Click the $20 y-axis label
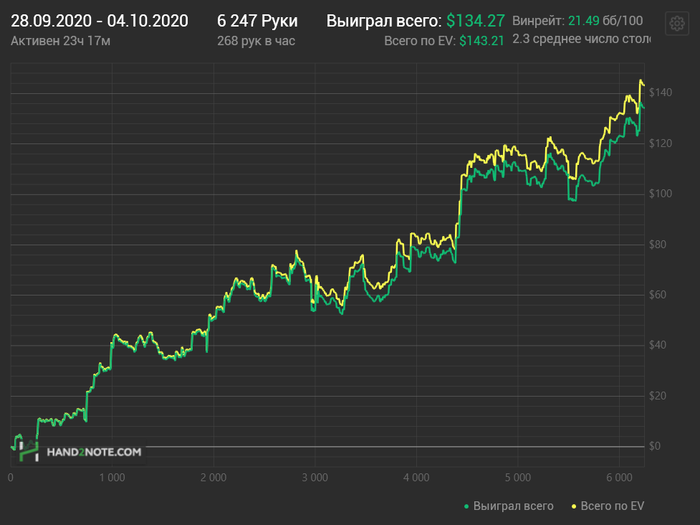Viewport: 700px width, 525px height. coord(657,396)
